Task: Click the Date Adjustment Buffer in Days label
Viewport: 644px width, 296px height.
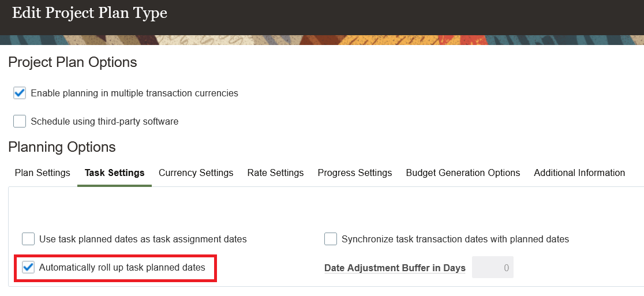Action: tap(395, 268)
